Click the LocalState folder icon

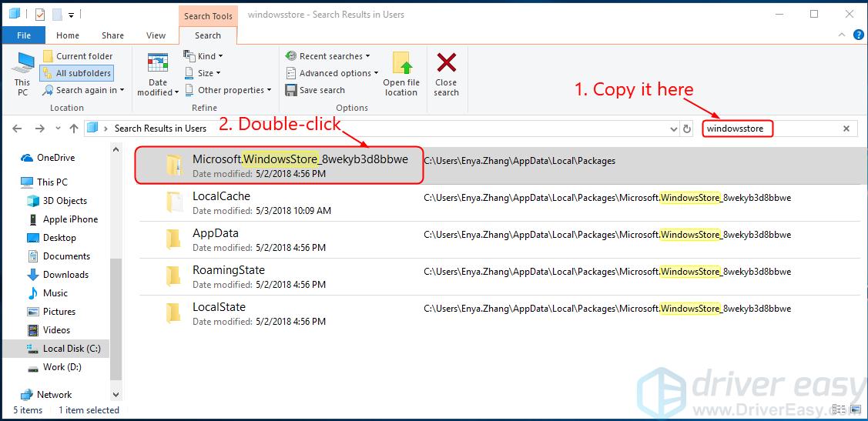(174, 313)
